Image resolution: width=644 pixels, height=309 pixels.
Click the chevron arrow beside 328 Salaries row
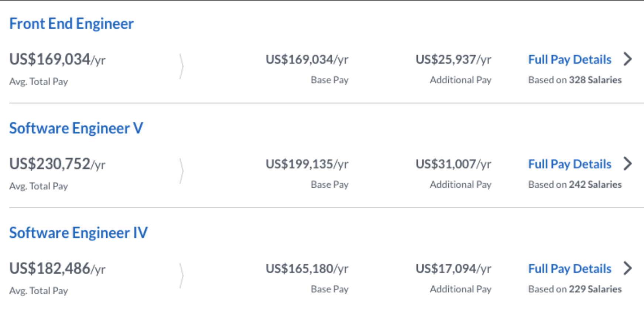[628, 59]
